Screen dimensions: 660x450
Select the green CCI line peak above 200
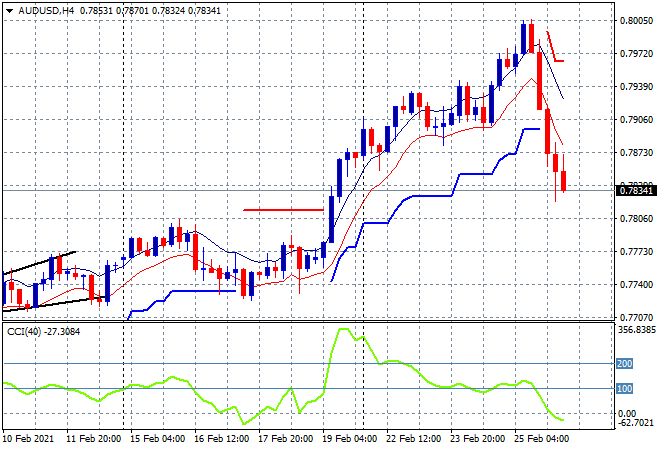pos(344,329)
